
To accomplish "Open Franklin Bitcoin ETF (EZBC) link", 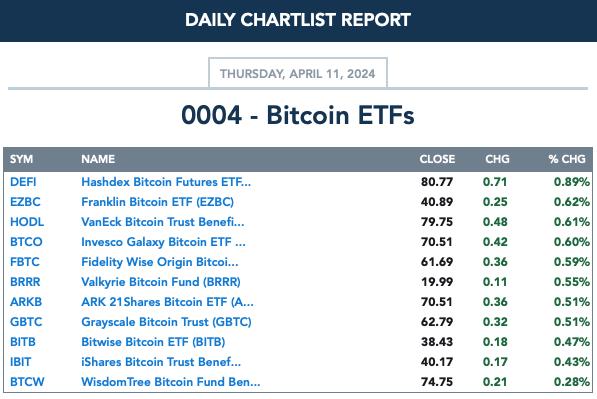I will 158,202.
